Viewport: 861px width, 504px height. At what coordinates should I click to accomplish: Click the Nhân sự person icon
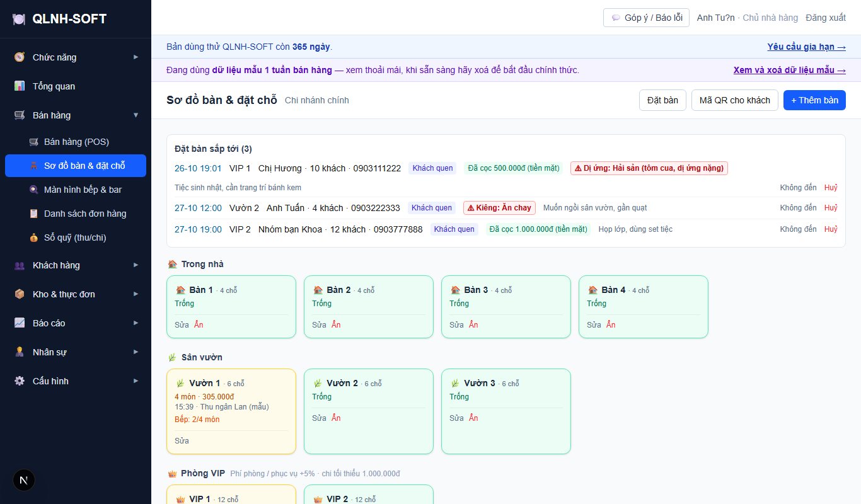(x=20, y=352)
